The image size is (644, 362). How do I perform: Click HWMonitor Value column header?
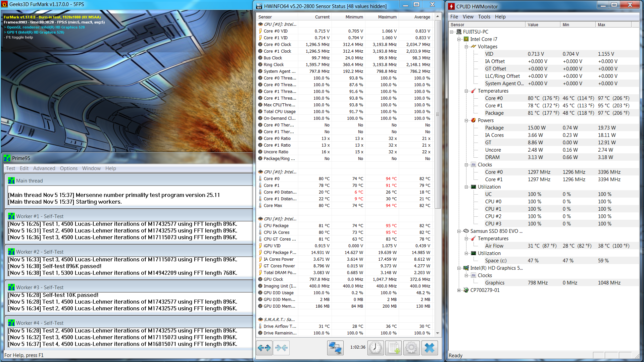[x=542, y=24]
